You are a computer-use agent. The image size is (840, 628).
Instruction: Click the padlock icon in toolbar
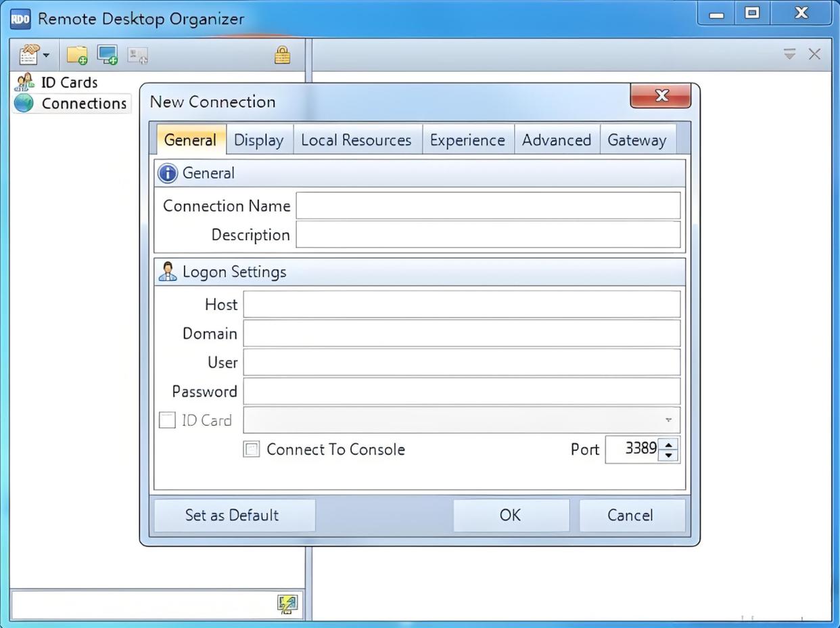pyautogui.click(x=282, y=55)
